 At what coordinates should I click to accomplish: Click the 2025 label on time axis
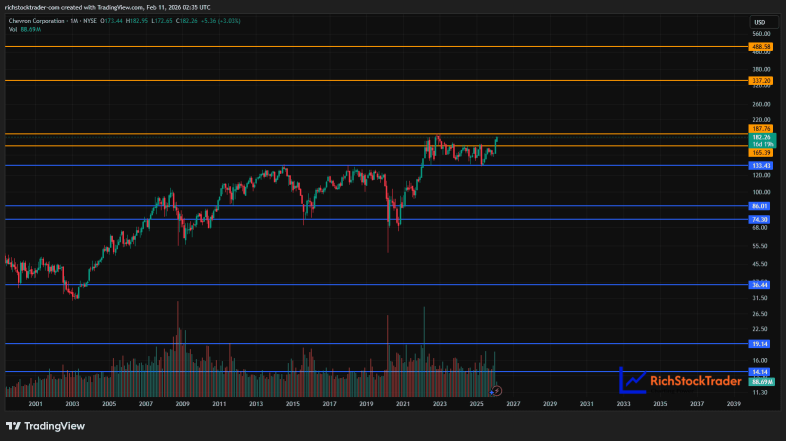476,404
